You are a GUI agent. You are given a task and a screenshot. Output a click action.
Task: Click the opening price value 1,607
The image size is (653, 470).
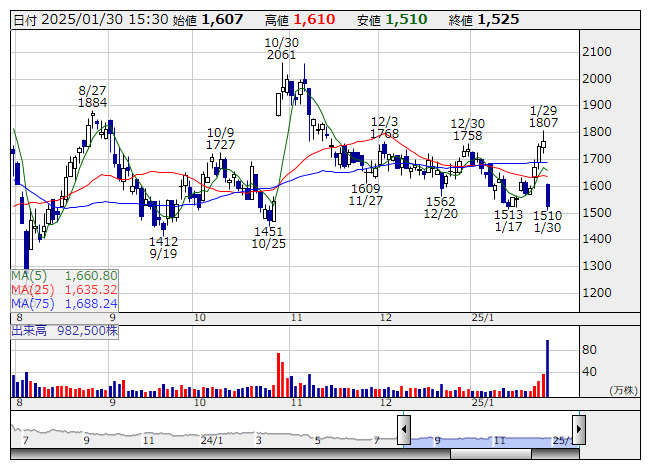(x=222, y=20)
